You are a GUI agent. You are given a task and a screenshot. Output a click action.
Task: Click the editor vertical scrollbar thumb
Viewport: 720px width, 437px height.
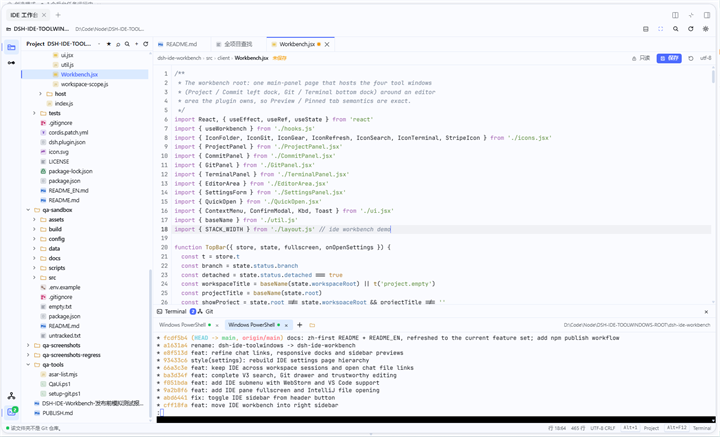(713, 76)
